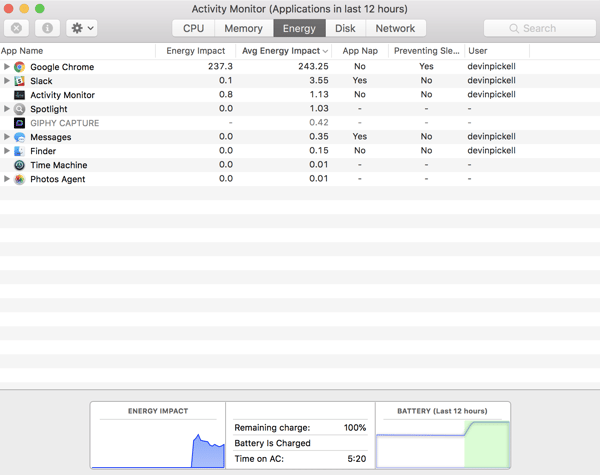Sort by App Nap column header
The width and height of the screenshot is (600, 475).
pos(360,51)
